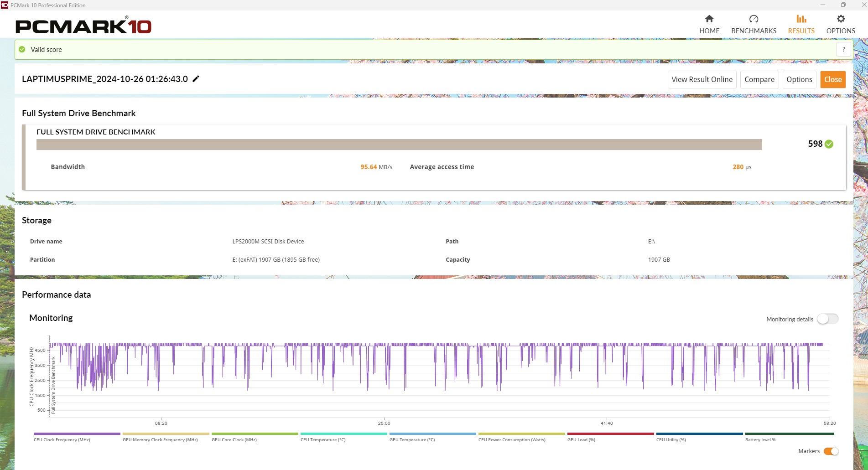868x470 pixels.
Task: Toggle GPU Temperature legend swatch
Action: pos(433,434)
